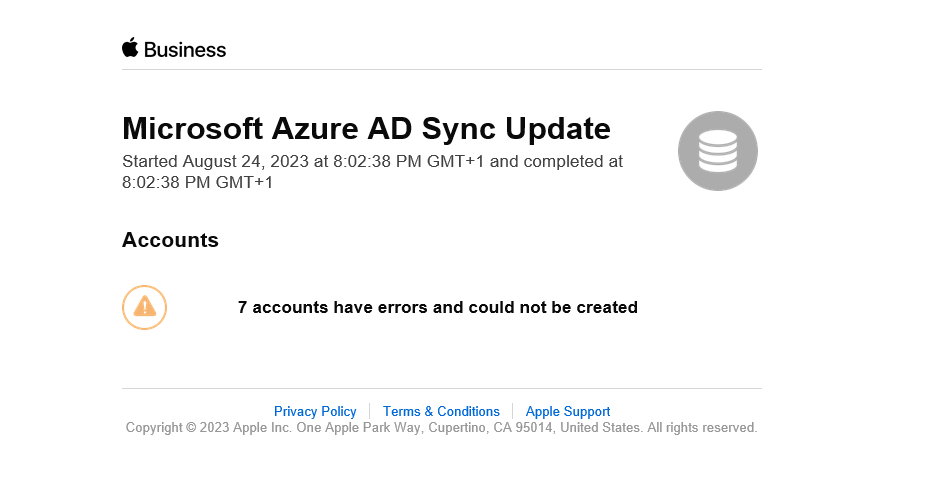The image size is (931, 499).
Task: Click the Accounts section heading
Action: pos(170,240)
